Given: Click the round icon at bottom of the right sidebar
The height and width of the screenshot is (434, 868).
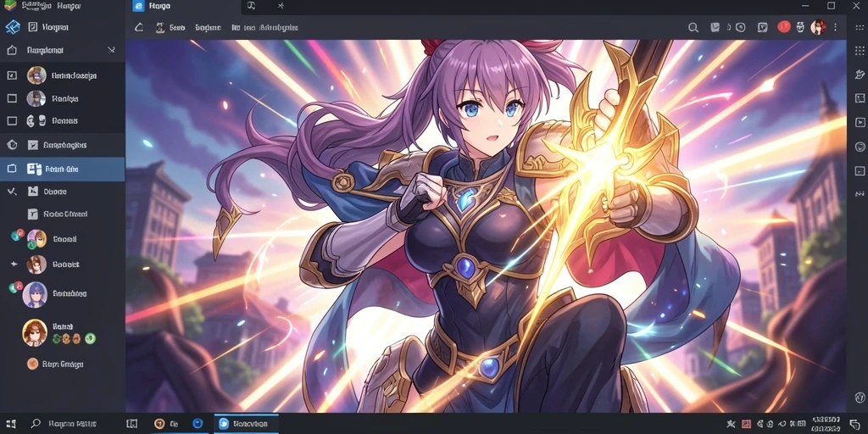Looking at the screenshot, I should coord(860,397).
